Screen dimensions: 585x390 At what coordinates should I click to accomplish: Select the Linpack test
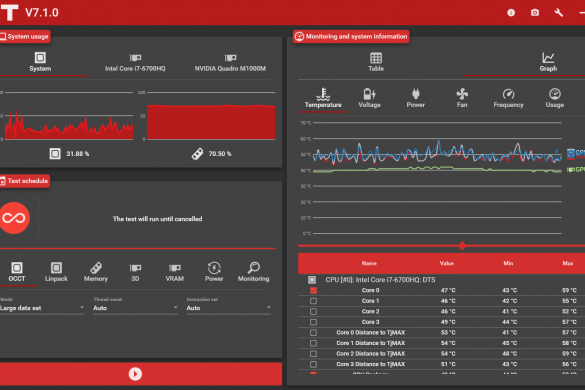click(x=56, y=272)
